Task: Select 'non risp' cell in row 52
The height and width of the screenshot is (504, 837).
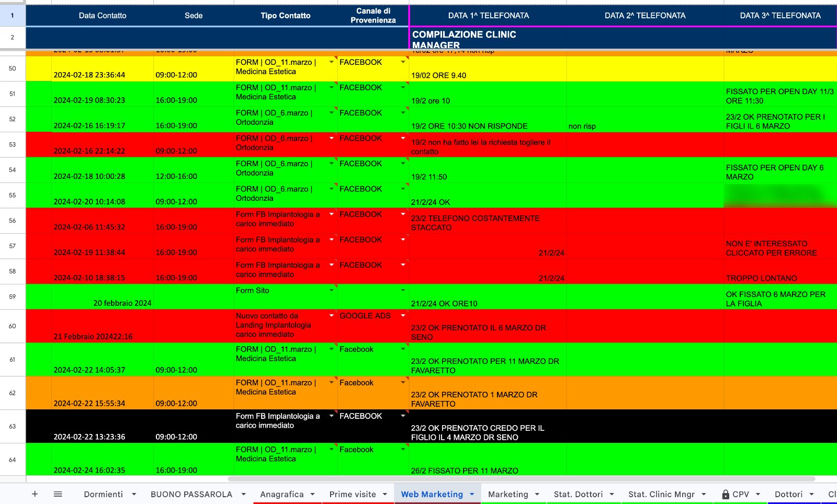Action: [645, 119]
